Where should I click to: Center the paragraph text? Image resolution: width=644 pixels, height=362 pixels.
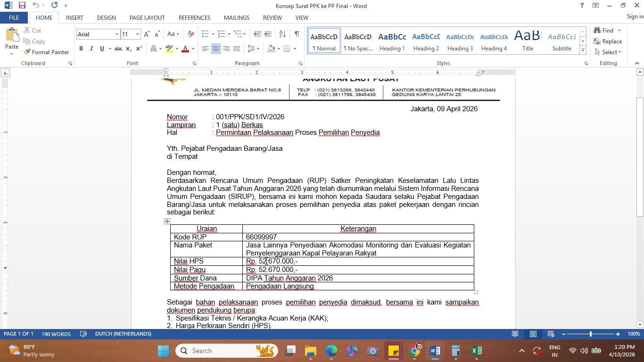(216, 49)
